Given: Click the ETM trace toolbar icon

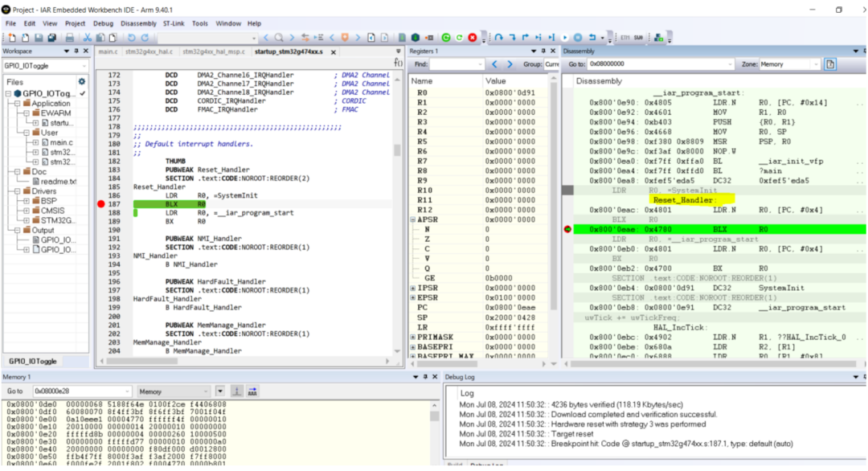Looking at the screenshot, I should [625, 38].
